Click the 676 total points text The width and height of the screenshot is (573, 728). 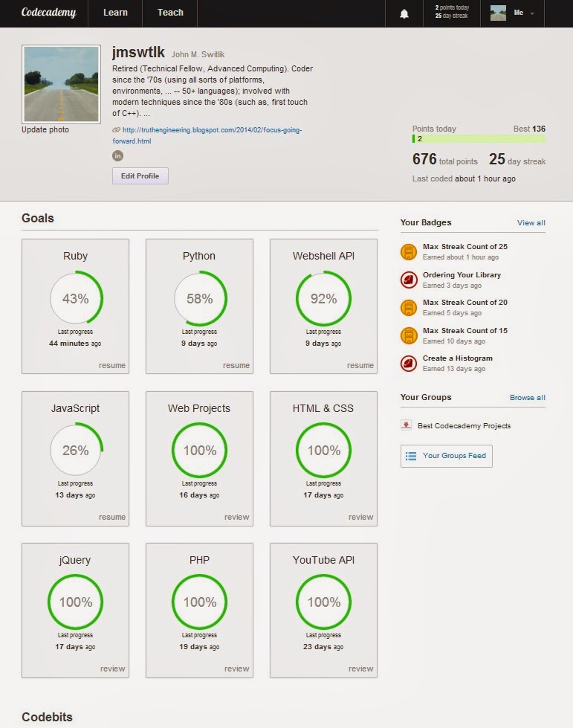[x=445, y=159]
